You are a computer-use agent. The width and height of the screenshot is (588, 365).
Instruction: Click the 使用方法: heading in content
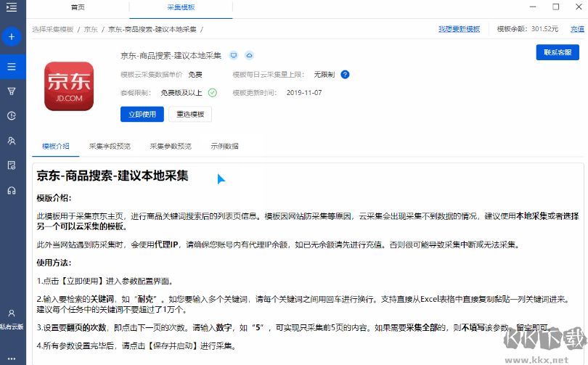tap(54, 263)
